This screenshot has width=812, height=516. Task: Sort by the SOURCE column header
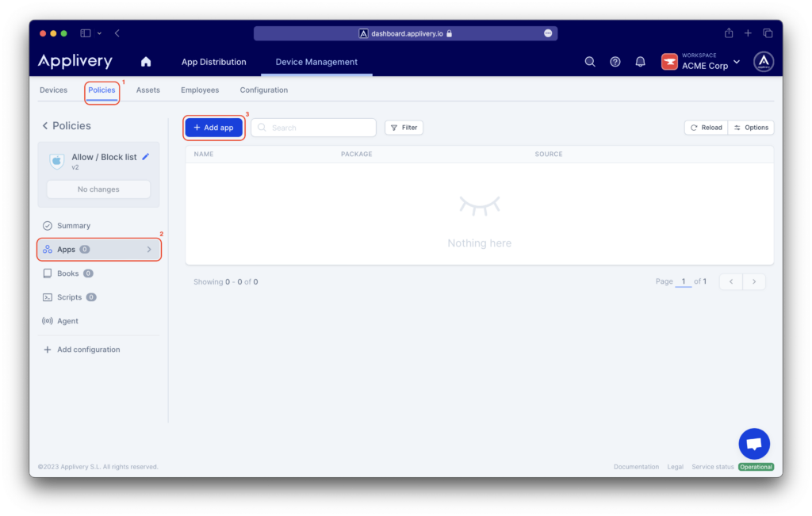click(549, 155)
